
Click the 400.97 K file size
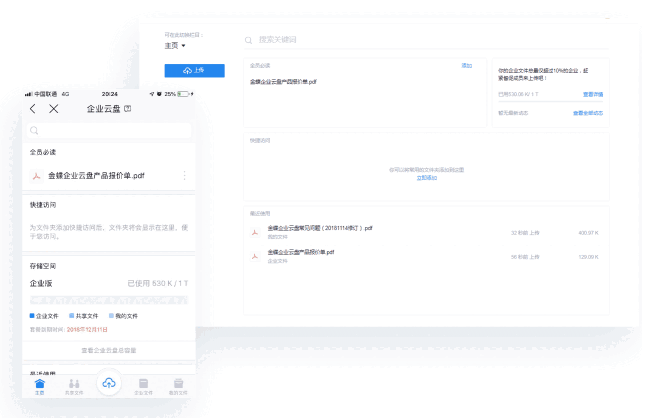pos(588,233)
